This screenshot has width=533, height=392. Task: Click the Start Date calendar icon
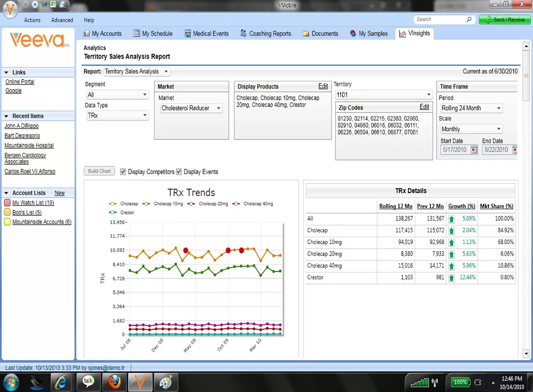pos(474,150)
